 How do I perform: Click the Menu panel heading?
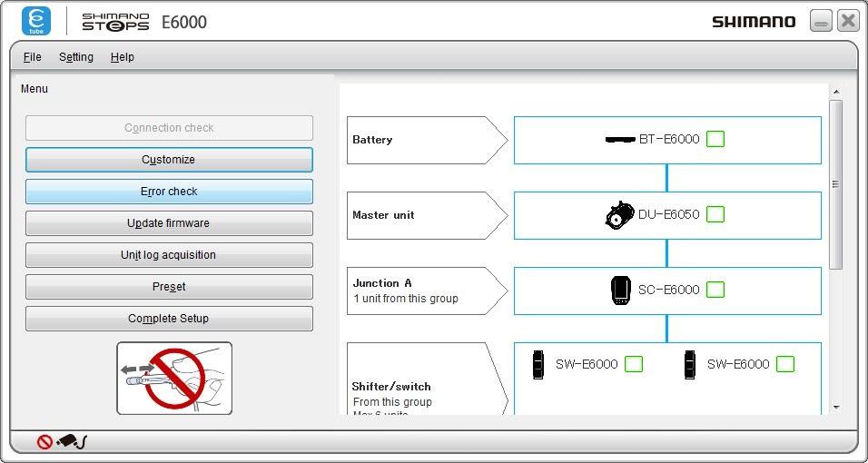pos(35,89)
